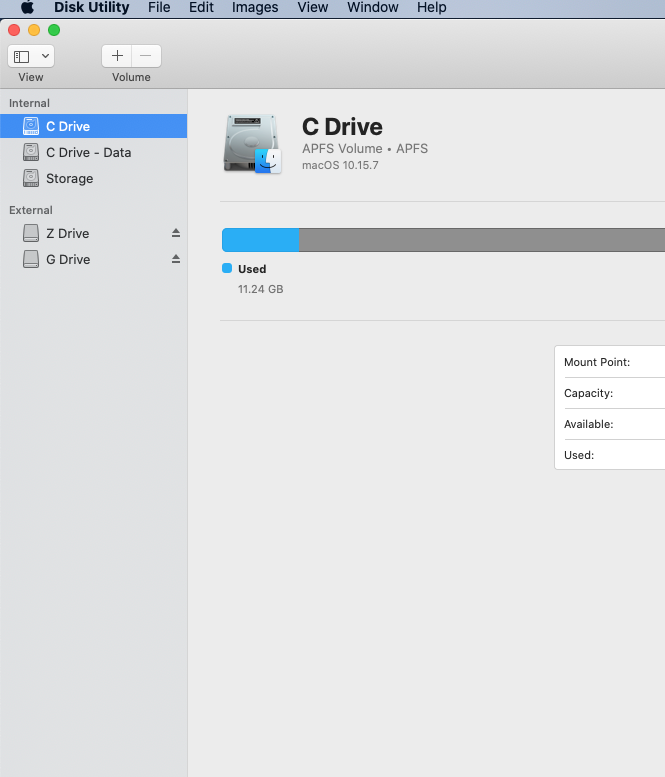Click the Capacity row label
The image size is (665, 777).
tap(588, 393)
